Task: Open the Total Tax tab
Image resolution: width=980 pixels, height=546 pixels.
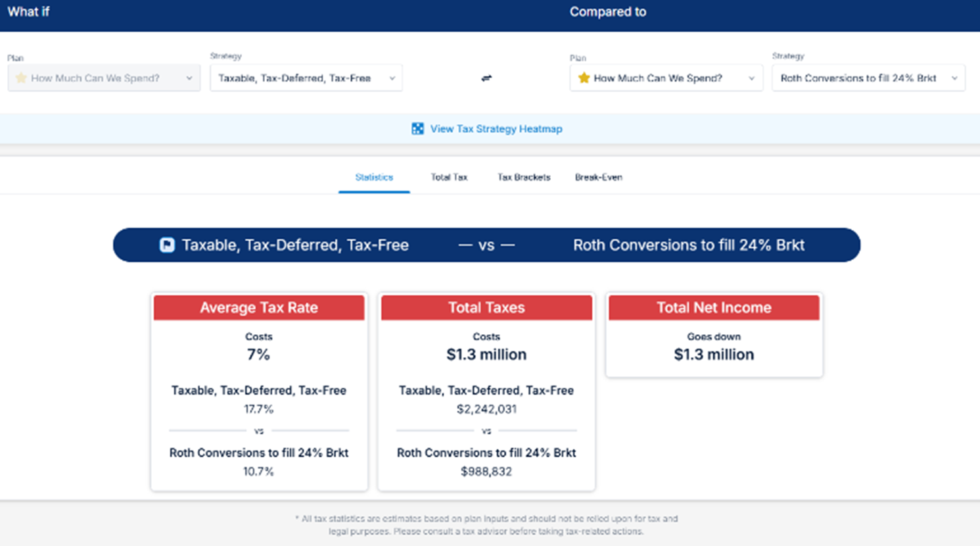Action: pos(449,178)
